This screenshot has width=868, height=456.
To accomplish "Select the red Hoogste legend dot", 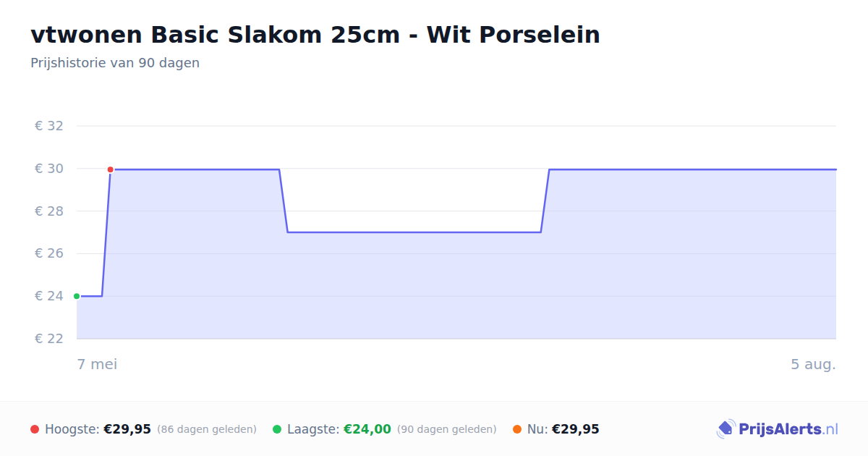I will (35, 429).
